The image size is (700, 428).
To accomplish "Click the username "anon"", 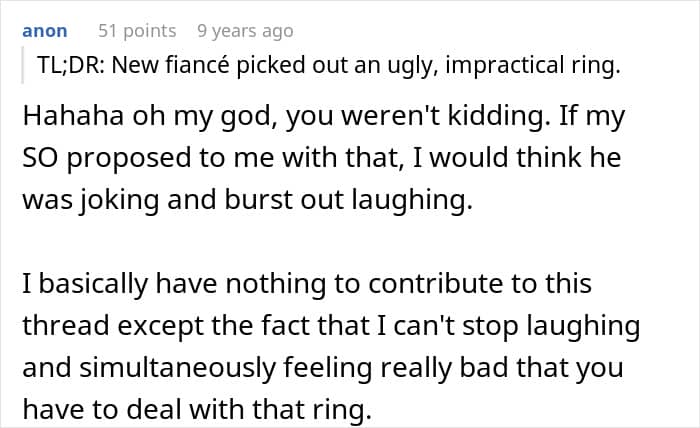I will [47, 31].
